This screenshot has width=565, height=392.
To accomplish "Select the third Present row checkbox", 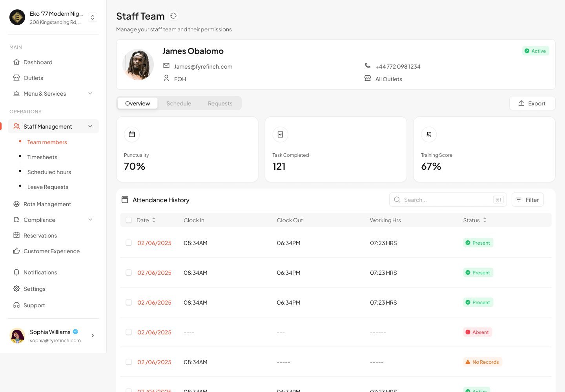I will click(x=129, y=302).
